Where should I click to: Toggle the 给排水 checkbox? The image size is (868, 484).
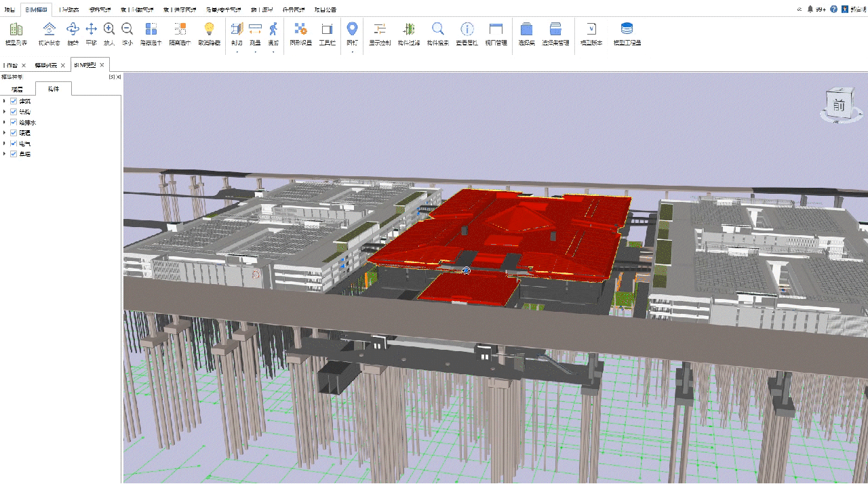pyautogui.click(x=14, y=123)
